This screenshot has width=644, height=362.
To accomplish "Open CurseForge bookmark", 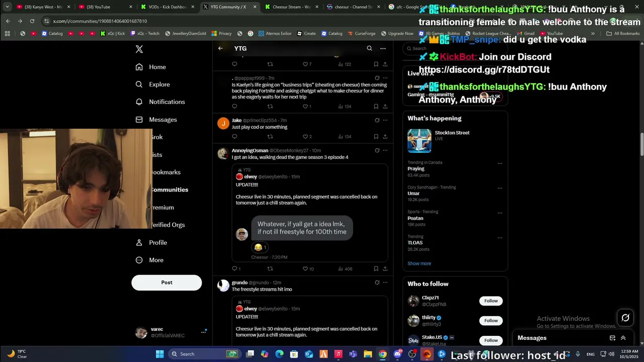I will (x=362, y=34).
